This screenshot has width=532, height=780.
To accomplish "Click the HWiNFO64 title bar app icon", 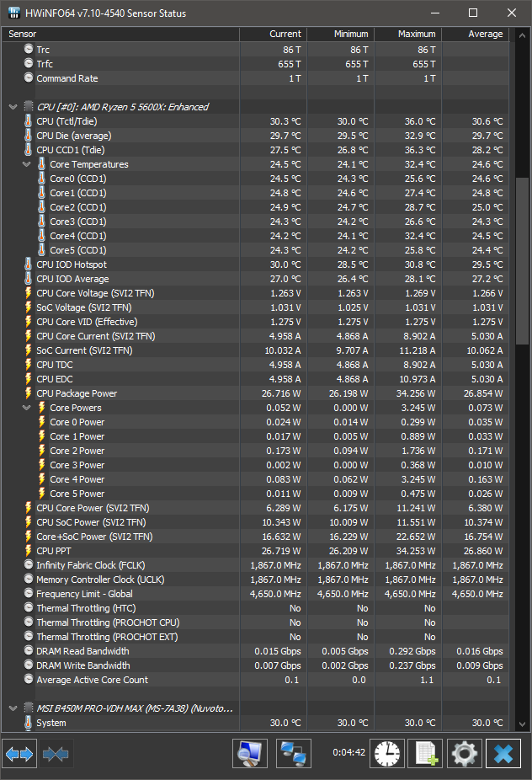I will click(14, 13).
